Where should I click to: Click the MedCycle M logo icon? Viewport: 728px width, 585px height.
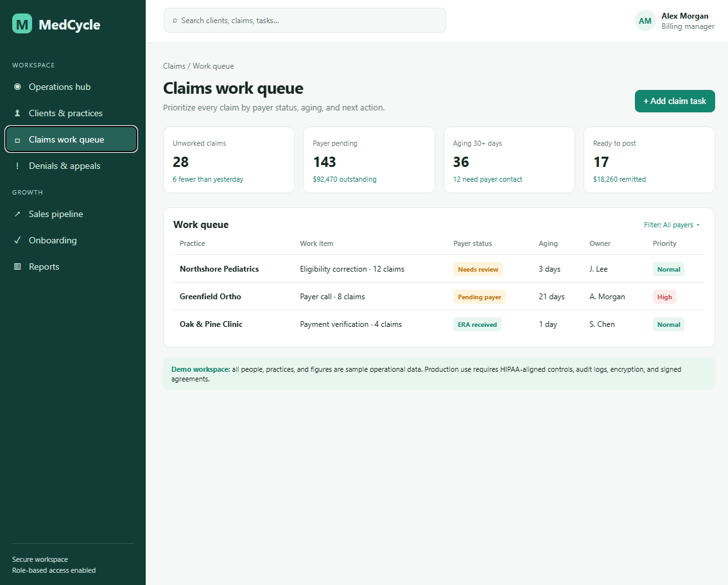pyautogui.click(x=22, y=24)
